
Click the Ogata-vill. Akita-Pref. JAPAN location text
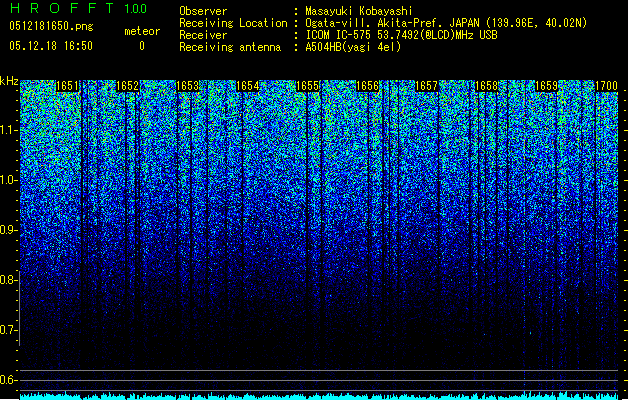[x=446, y=24]
